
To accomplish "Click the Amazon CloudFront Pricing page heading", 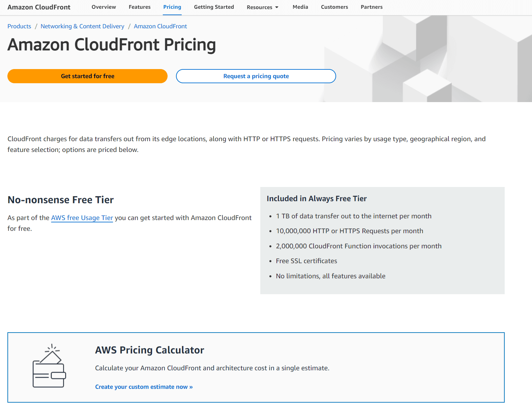I will coord(112,45).
